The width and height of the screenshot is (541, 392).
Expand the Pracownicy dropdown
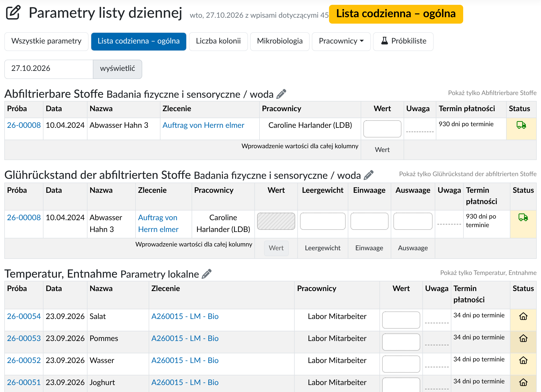[x=341, y=41]
